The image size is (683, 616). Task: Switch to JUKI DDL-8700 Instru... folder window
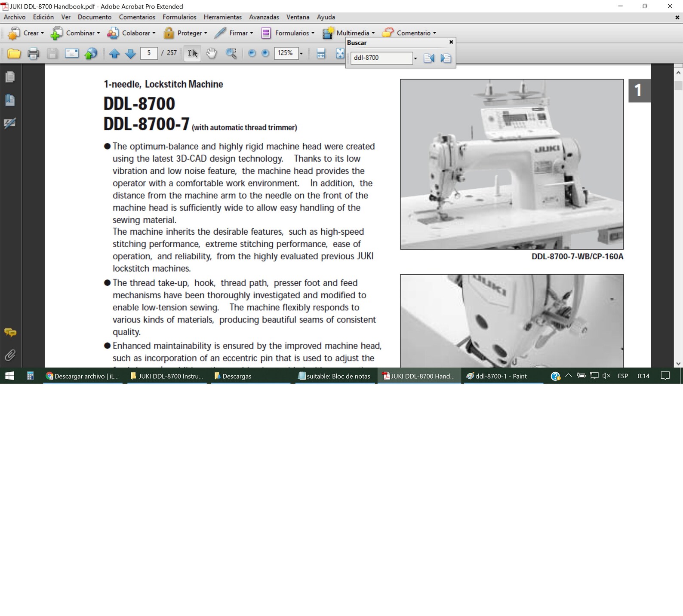tap(167, 376)
